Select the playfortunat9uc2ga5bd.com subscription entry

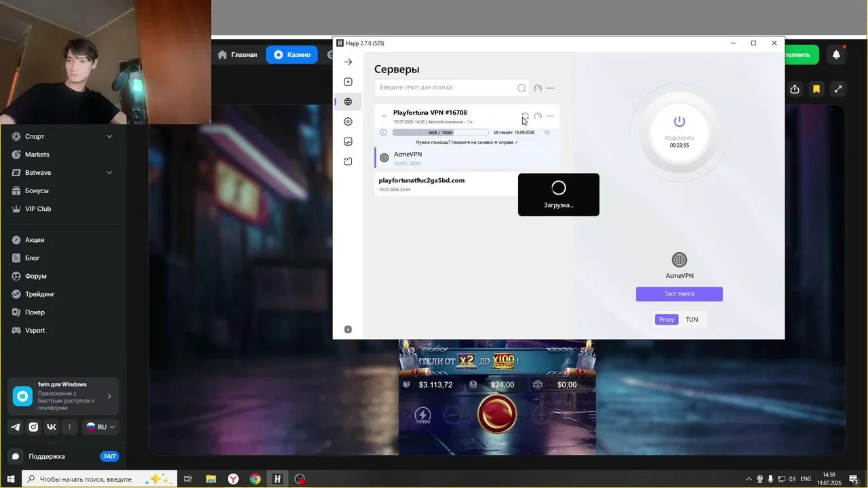pos(446,184)
